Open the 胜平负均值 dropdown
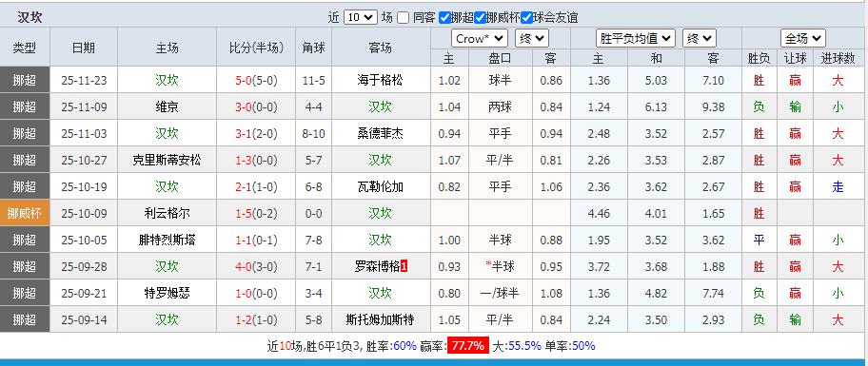Viewport: 868px width, 366px height. click(636, 39)
